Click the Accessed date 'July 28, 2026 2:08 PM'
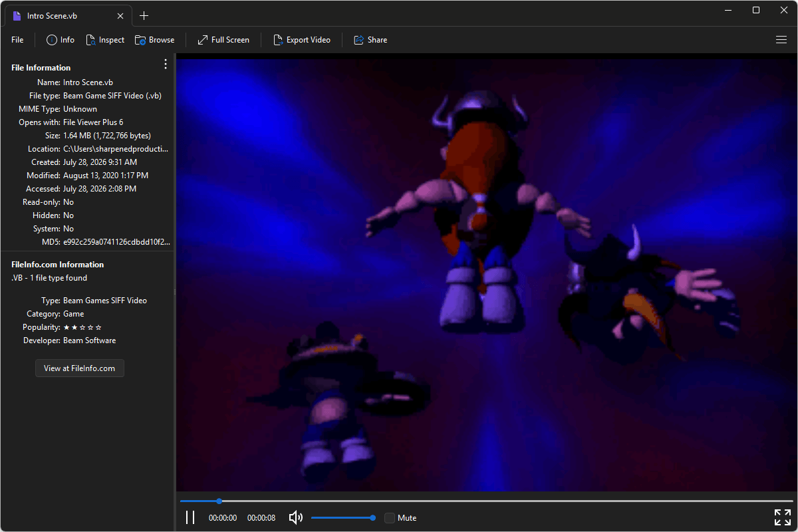The image size is (798, 532). click(x=100, y=189)
